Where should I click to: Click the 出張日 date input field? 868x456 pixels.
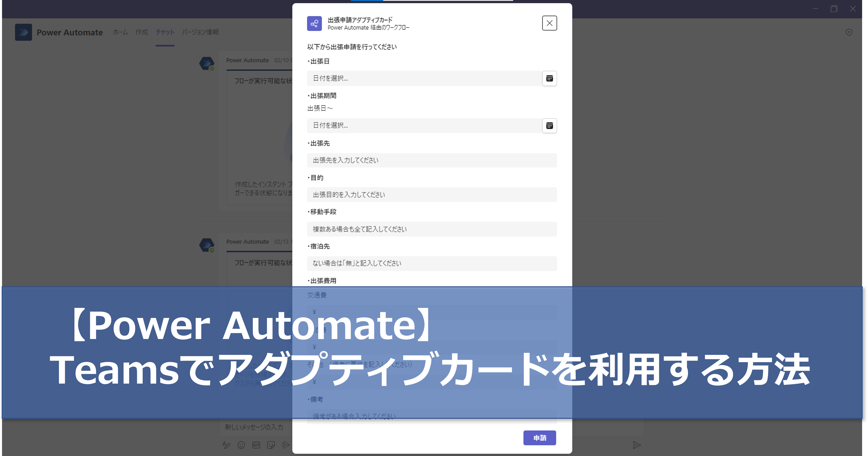click(x=424, y=78)
